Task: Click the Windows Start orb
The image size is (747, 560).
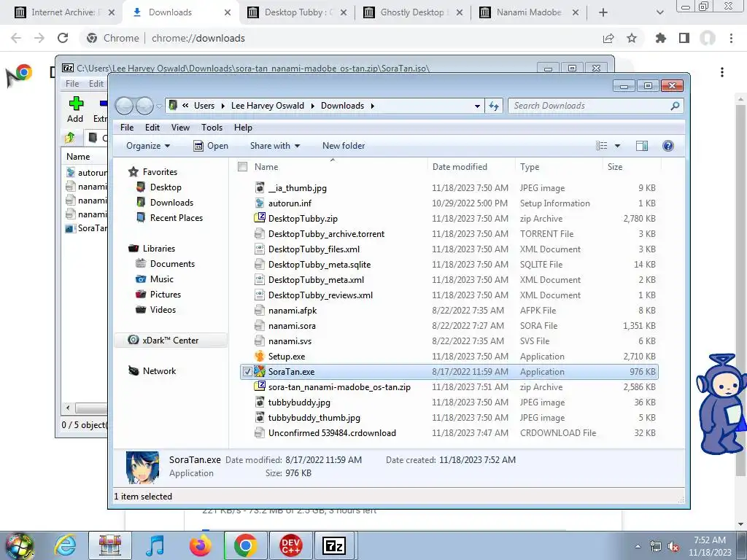Action: [x=20, y=546]
